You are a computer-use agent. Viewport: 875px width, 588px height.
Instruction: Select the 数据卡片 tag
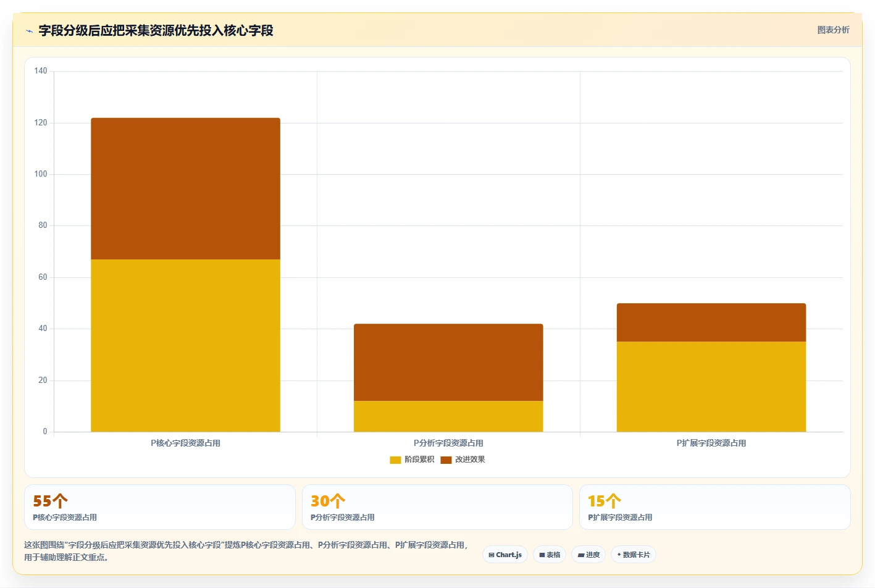tap(634, 555)
